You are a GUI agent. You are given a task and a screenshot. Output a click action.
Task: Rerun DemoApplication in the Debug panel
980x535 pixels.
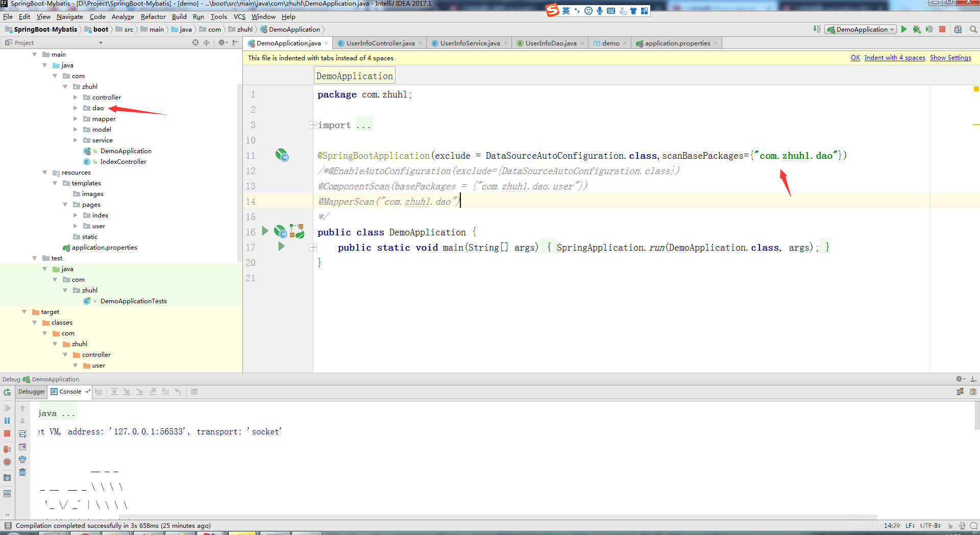(7, 393)
